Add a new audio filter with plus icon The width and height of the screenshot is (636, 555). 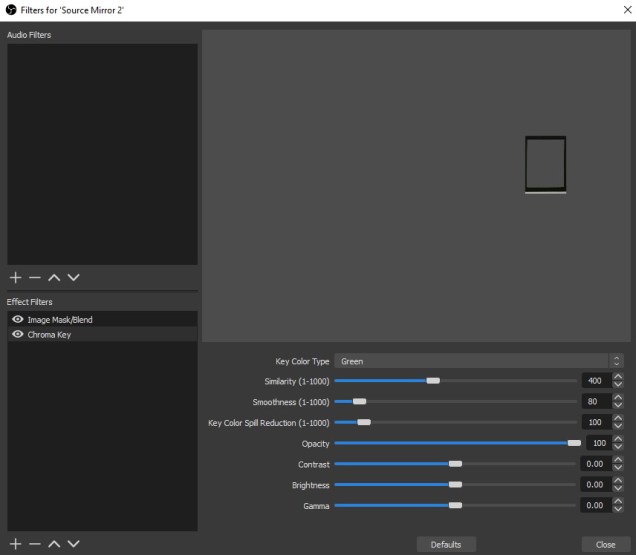click(16, 277)
